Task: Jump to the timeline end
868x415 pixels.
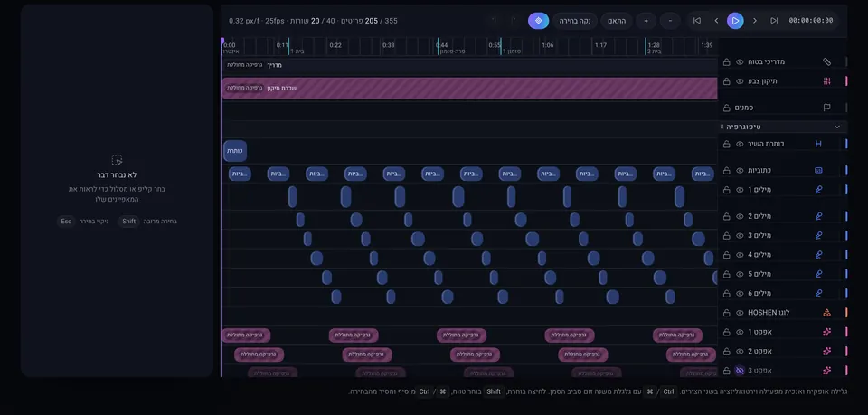Action: 774,21
